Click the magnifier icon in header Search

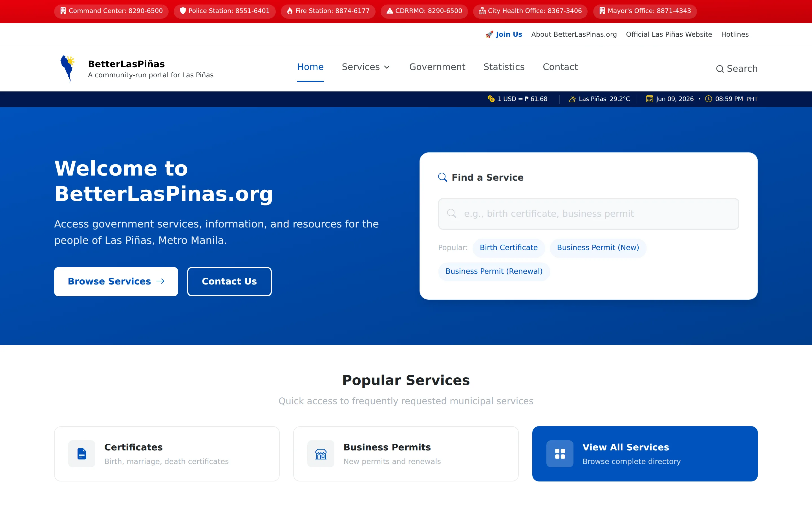point(720,69)
